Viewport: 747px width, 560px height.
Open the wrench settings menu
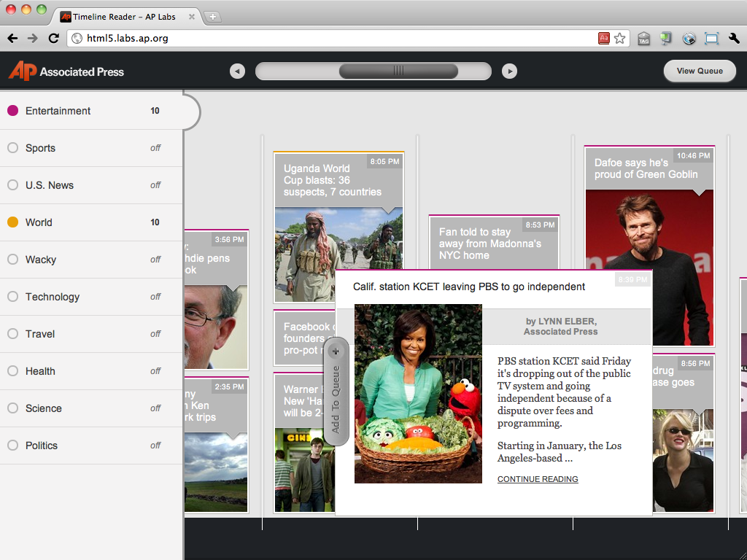[x=734, y=39]
